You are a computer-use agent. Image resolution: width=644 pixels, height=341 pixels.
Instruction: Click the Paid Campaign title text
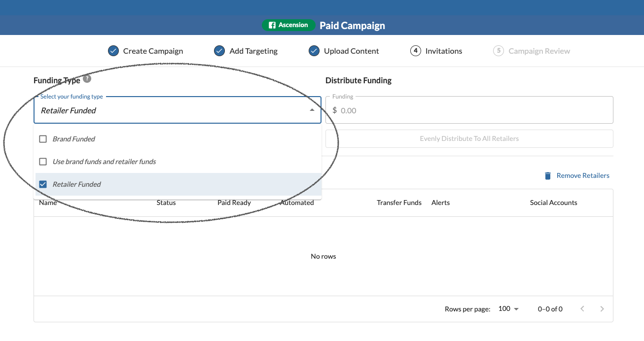click(x=352, y=26)
